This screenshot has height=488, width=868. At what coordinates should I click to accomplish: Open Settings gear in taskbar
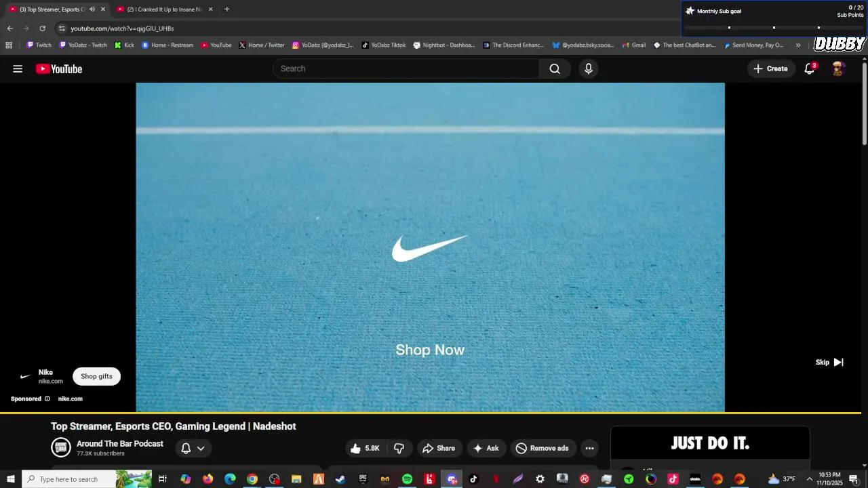pyautogui.click(x=540, y=479)
